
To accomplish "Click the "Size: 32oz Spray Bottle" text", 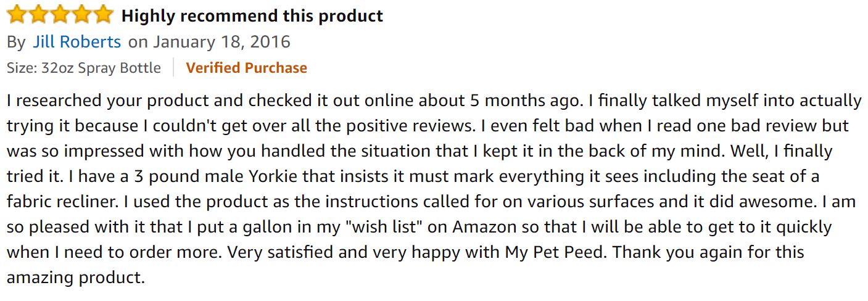I will point(84,68).
